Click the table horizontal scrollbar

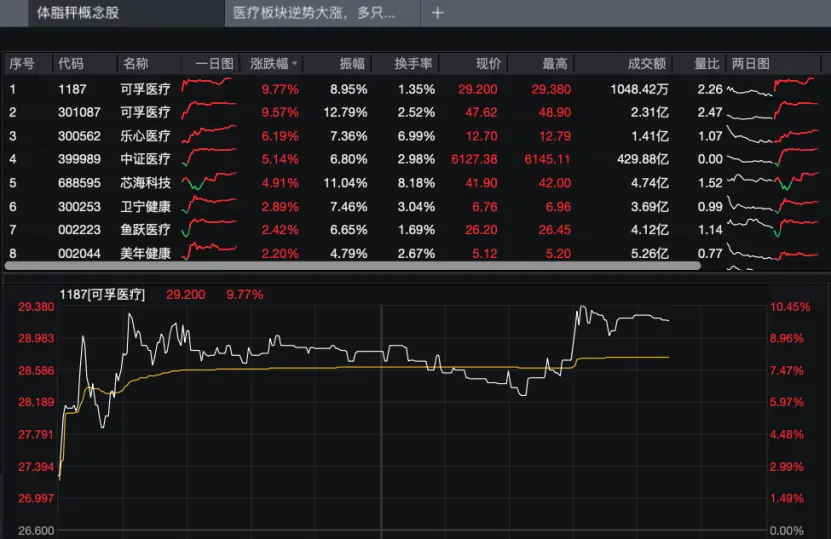coord(352,266)
